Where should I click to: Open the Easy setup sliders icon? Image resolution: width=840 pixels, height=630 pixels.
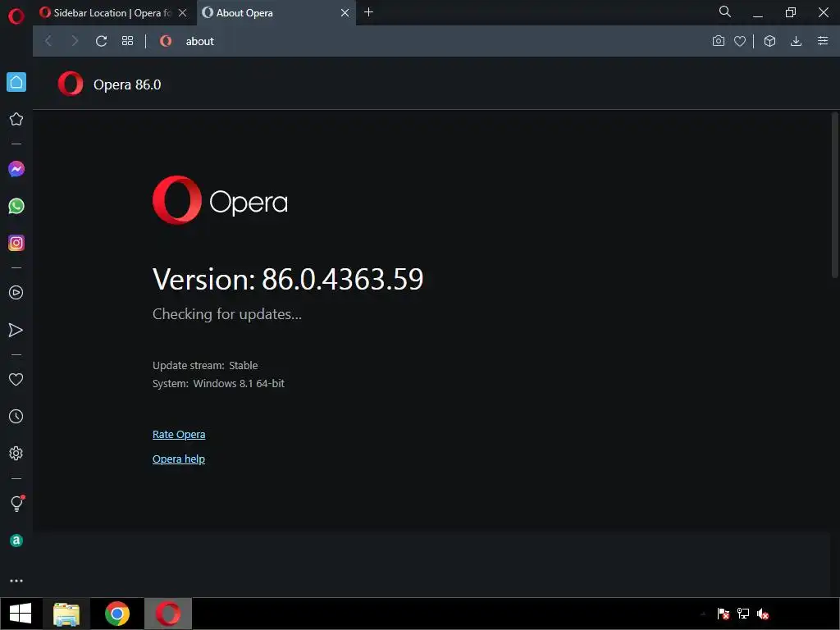pyautogui.click(x=823, y=41)
